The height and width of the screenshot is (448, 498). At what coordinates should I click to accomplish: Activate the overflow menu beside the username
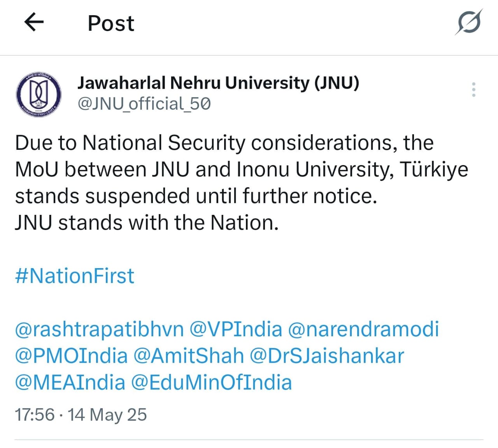[473, 90]
